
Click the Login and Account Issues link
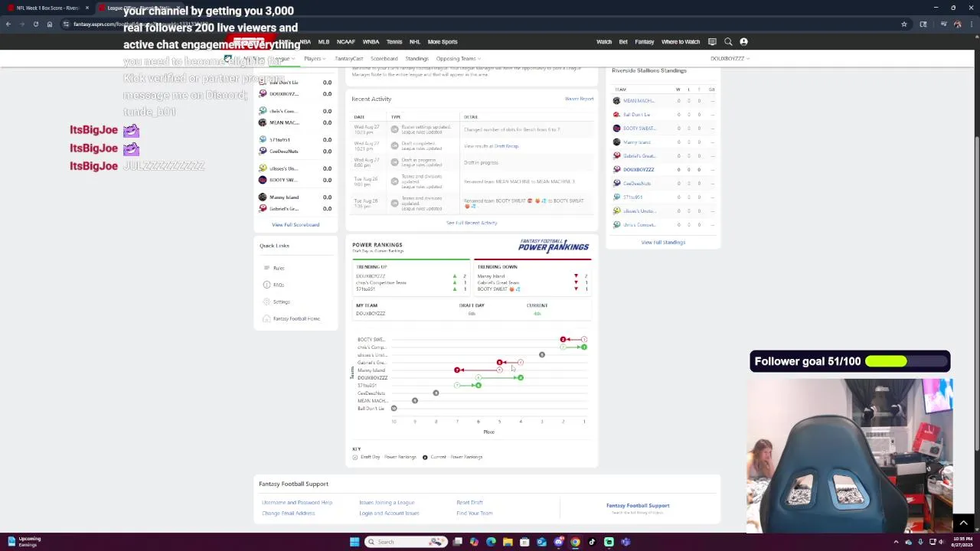click(x=389, y=514)
